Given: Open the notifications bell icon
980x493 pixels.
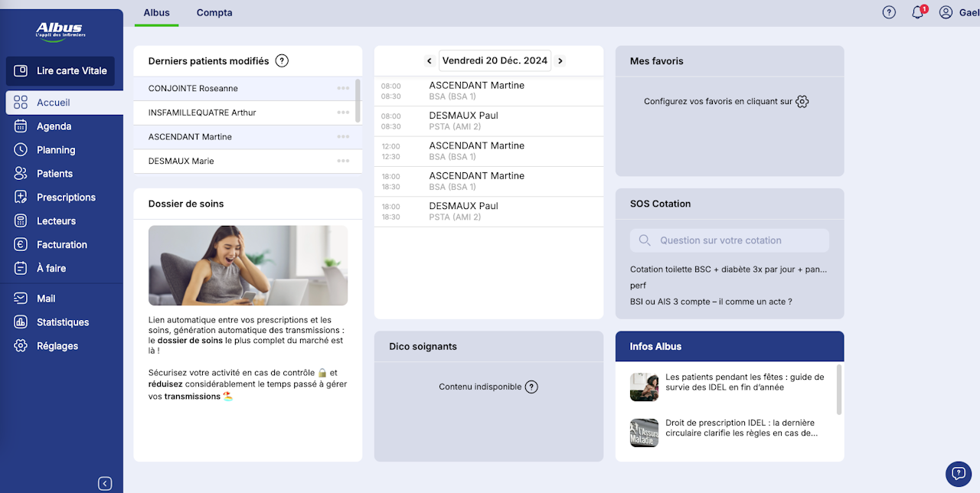Looking at the screenshot, I should click(x=917, y=12).
